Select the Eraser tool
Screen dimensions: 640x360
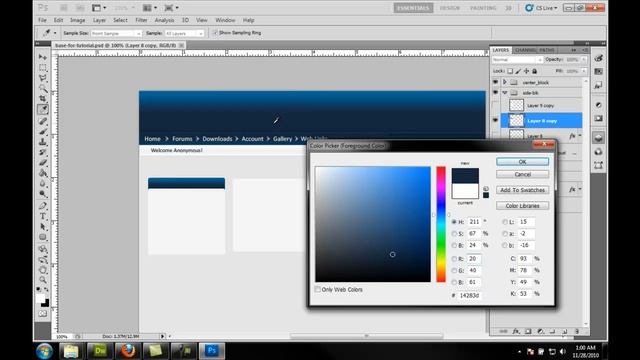pos(43,163)
